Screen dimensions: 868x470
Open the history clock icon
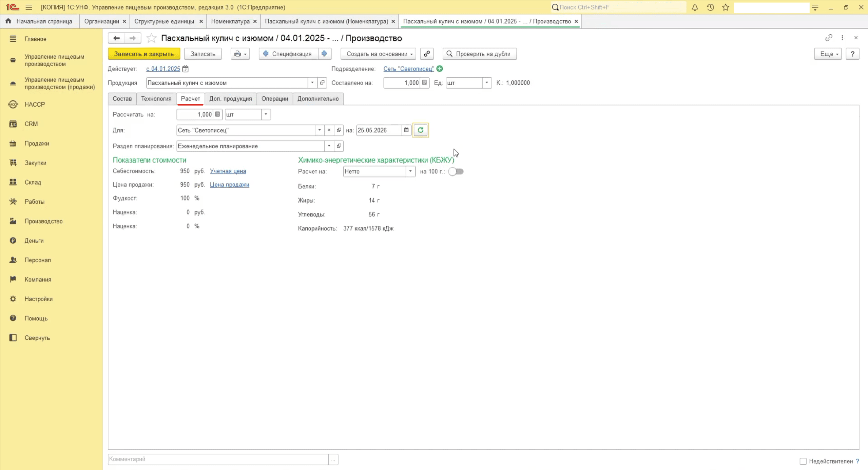tap(710, 7)
